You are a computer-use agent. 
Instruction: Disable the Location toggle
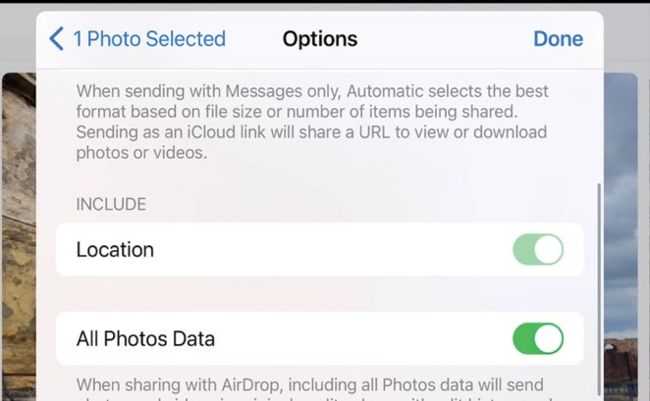538,250
